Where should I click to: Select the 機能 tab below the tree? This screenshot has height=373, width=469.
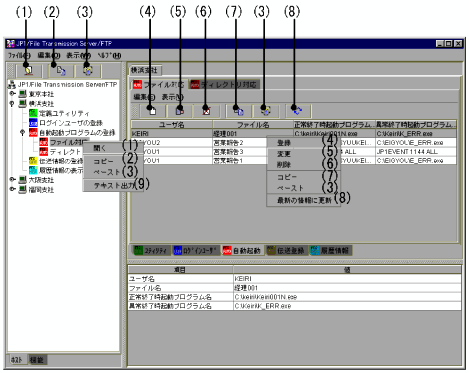coord(37,360)
